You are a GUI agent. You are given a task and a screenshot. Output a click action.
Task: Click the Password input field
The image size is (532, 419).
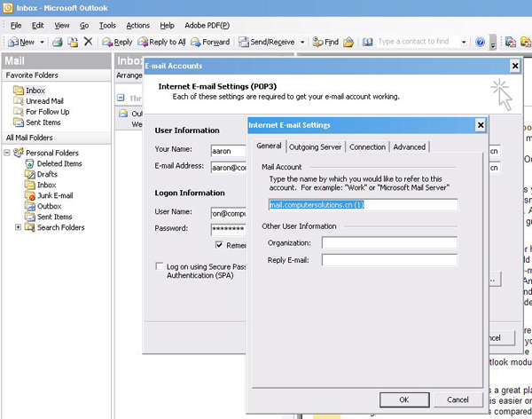[x=229, y=229]
